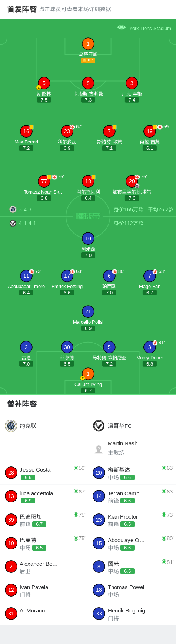176x644 pixels.
Task: Open substitute Jessé Costa number 28
Action: coord(11,473)
